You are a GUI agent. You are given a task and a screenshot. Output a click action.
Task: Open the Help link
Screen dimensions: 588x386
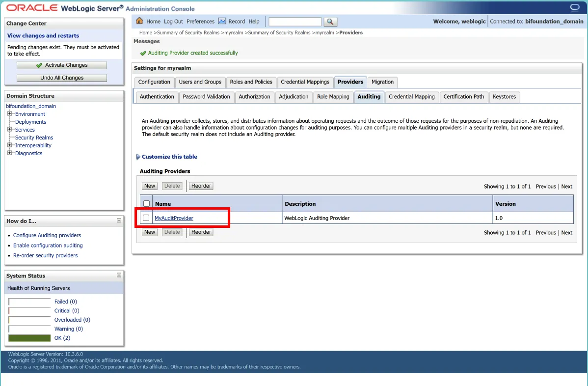click(254, 22)
